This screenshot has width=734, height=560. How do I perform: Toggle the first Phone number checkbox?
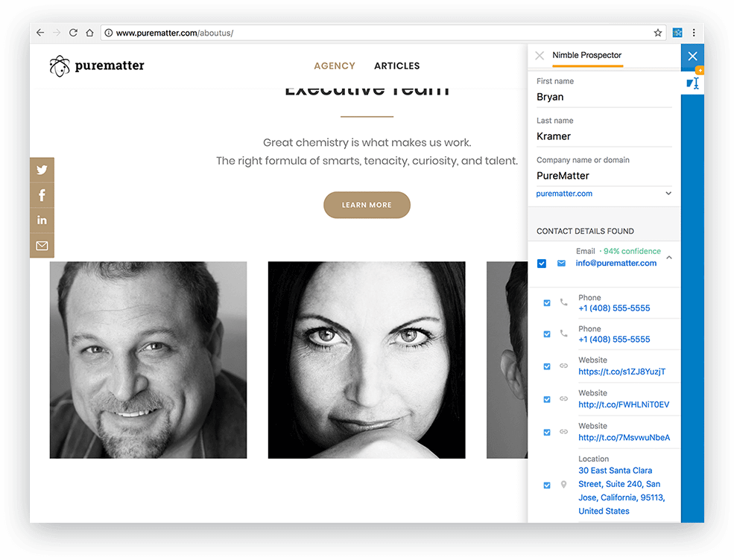click(547, 303)
